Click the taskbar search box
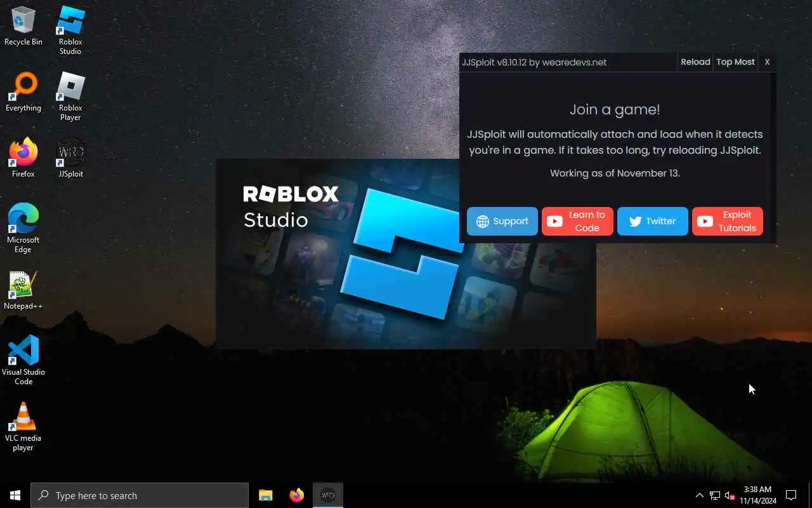 coord(140,495)
